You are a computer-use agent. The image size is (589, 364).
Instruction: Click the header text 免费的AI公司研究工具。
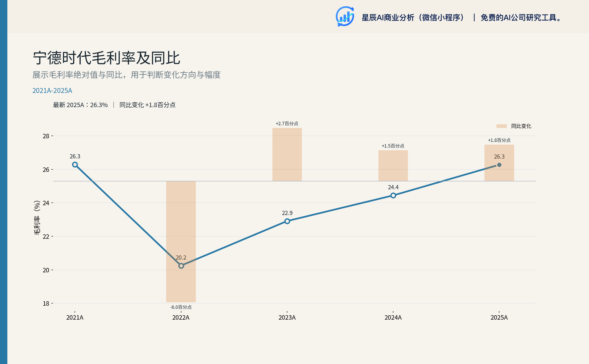click(521, 18)
